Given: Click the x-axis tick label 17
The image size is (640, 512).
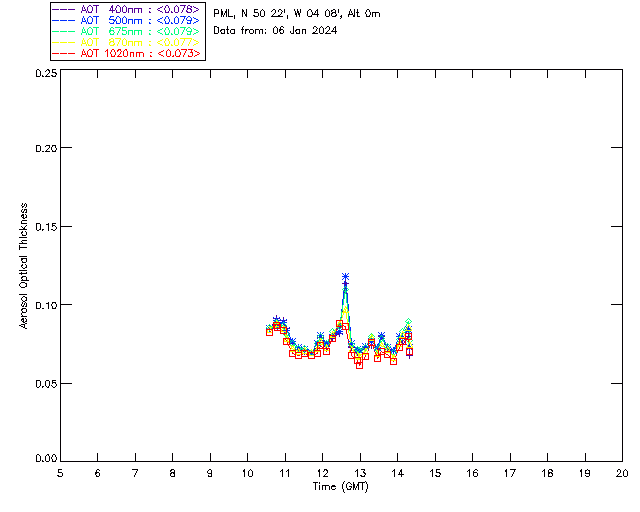Looking at the screenshot, I should click(510, 473).
